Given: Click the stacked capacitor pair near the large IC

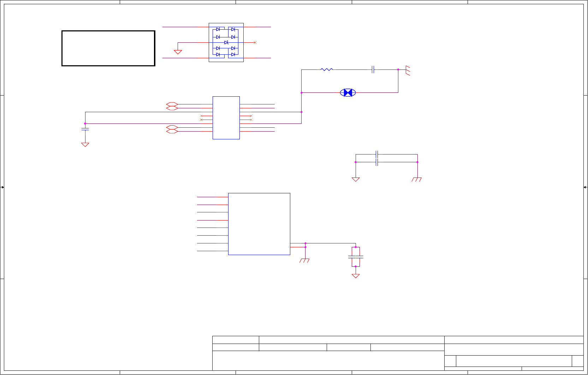Looking at the screenshot, I should point(356,257).
